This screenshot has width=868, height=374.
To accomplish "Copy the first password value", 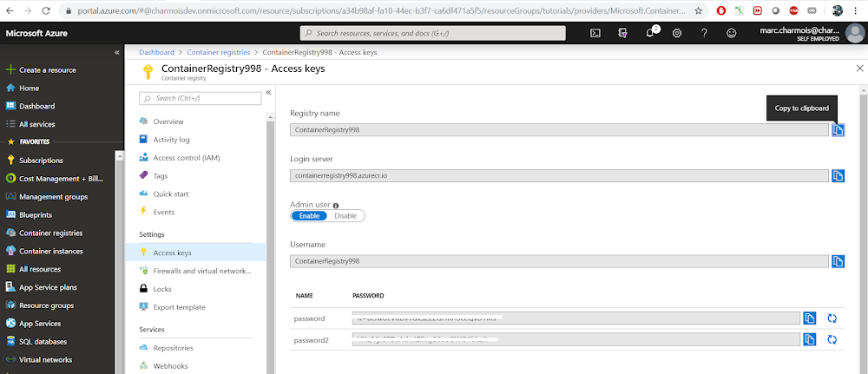I will pyautogui.click(x=809, y=318).
